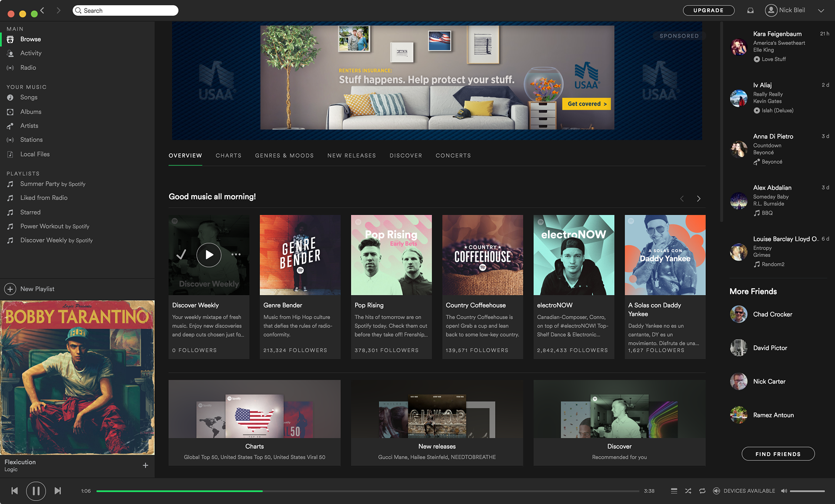Show previous items in Good music carousel
The width and height of the screenshot is (835, 504).
tap(682, 199)
